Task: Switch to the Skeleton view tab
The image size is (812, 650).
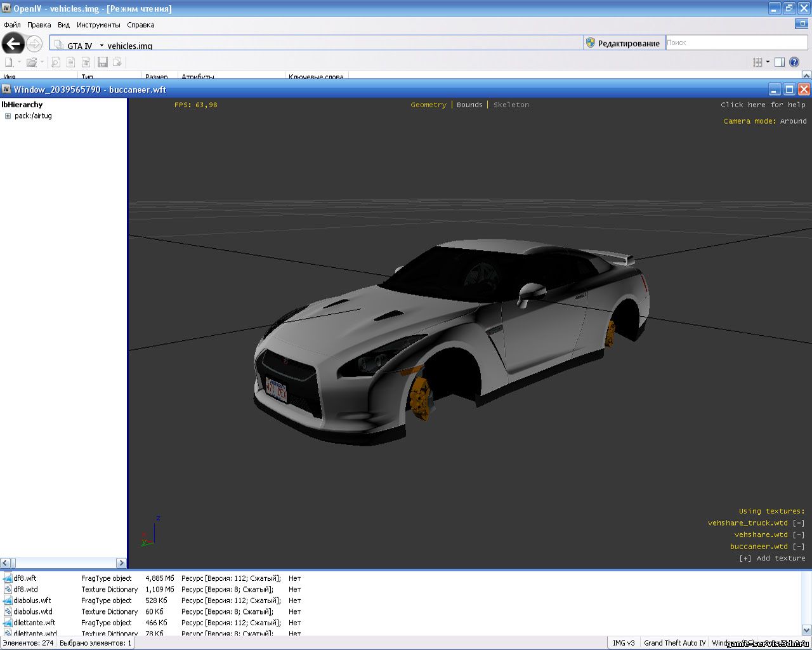Action: pyautogui.click(x=511, y=105)
